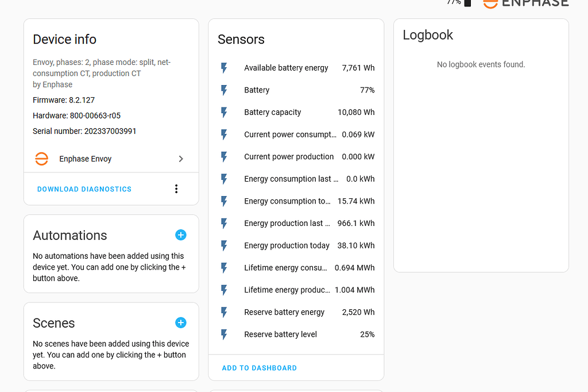The image size is (588, 392).
Task: Click the Enphase Envoy device icon
Action: click(41, 159)
